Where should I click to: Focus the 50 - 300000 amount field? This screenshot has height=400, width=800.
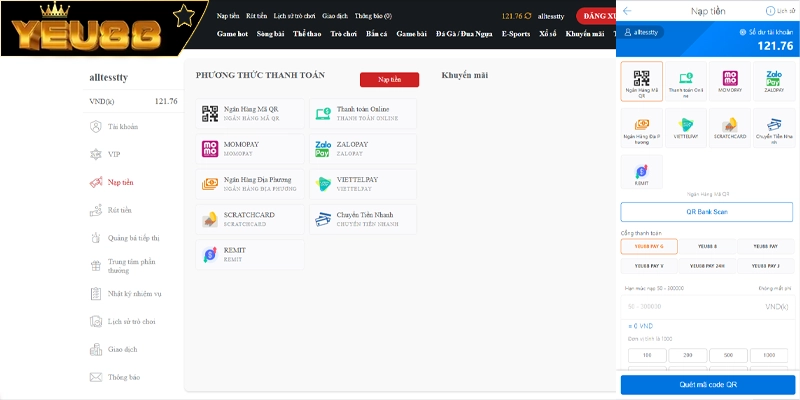(708, 307)
